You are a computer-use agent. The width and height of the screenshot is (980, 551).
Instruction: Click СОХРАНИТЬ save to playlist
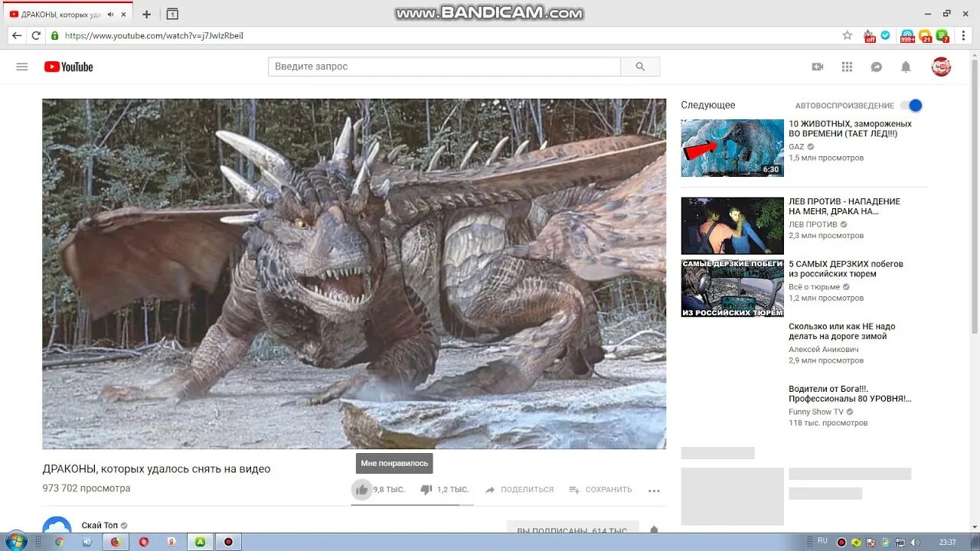pyautogui.click(x=601, y=490)
